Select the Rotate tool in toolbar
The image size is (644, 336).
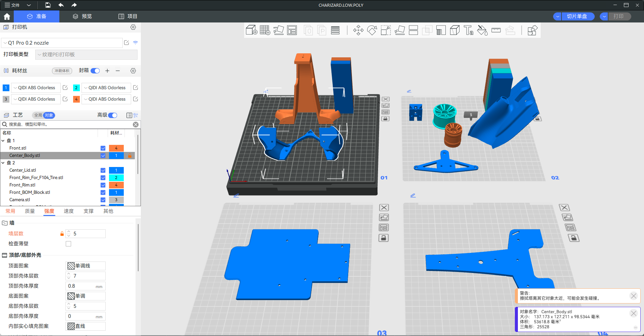[372, 30]
